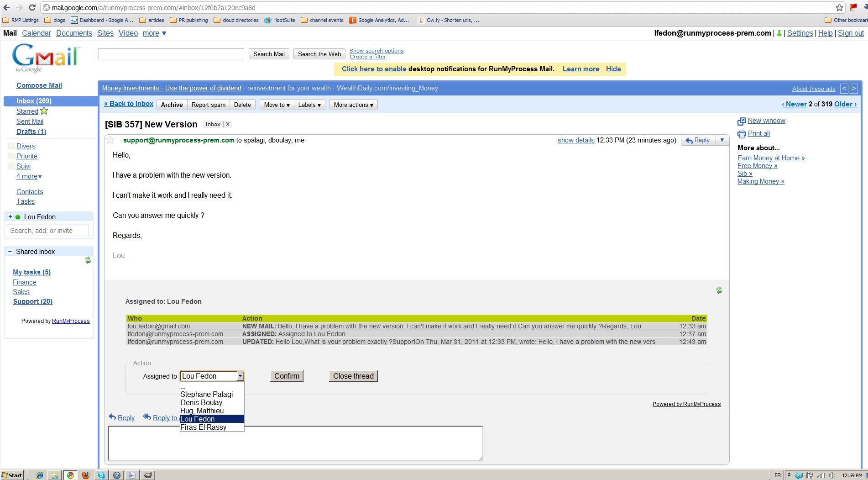Click Compose Mail
This screenshot has height=480, width=868.
click(39, 85)
